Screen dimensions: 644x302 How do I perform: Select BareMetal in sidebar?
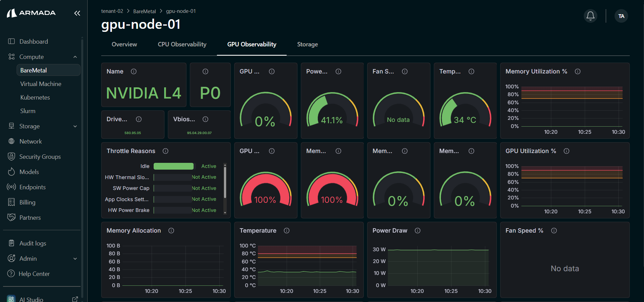coord(48,70)
